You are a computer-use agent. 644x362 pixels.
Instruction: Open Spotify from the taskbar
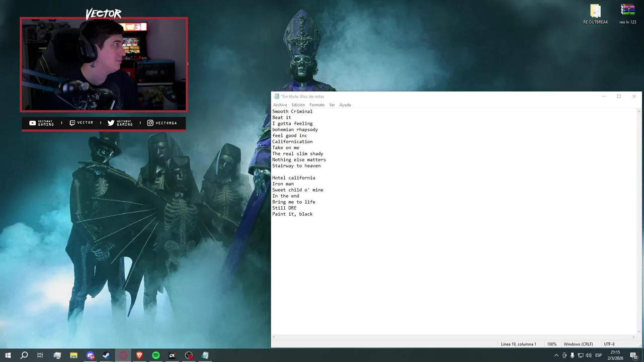click(156, 355)
